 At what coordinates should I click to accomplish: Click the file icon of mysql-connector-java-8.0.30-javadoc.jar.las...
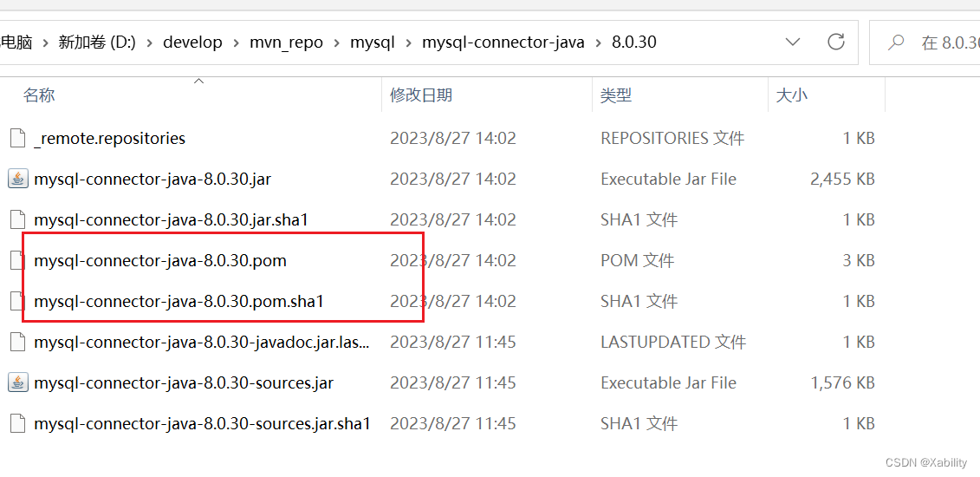pyautogui.click(x=18, y=342)
